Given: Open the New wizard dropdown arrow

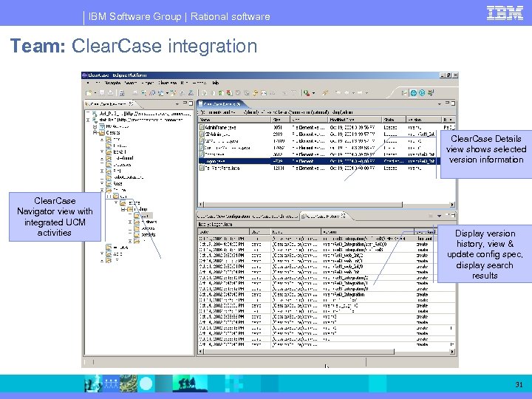Looking at the screenshot, I should click(95, 93).
